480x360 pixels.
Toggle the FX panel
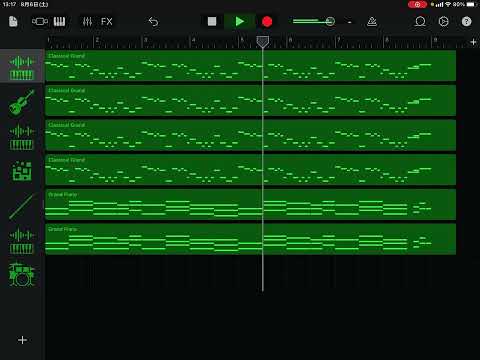[107, 22]
